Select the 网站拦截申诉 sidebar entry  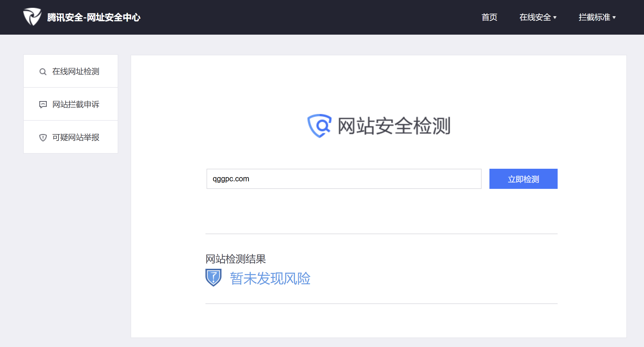coord(76,104)
